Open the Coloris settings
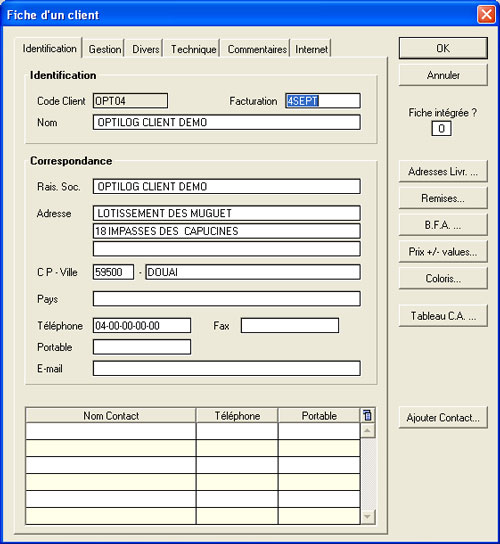The height and width of the screenshot is (544, 500). 443,278
